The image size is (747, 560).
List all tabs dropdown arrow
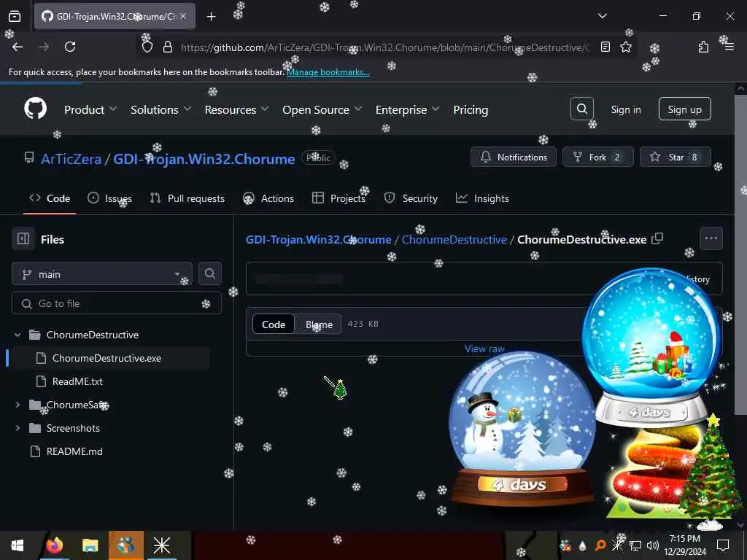(x=602, y=16)
